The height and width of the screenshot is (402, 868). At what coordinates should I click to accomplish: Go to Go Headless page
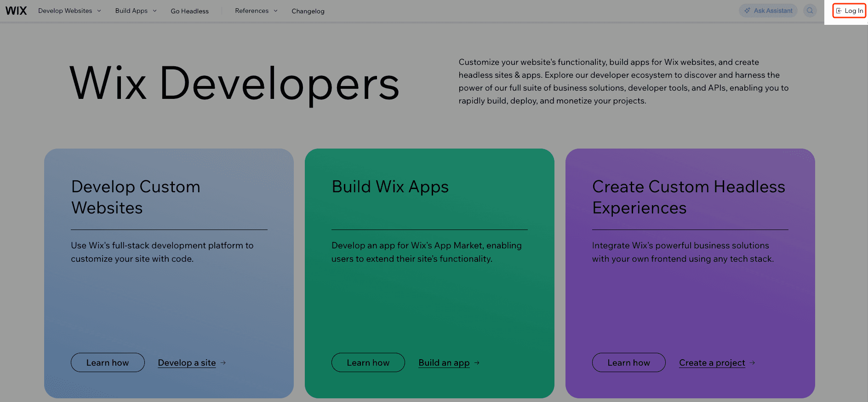tap(189, 11)
